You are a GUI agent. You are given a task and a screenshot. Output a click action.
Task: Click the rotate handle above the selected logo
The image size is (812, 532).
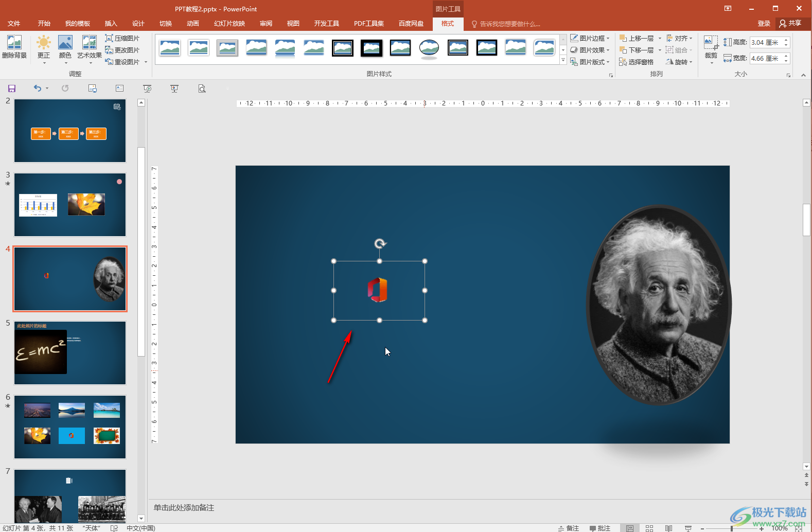pos(380,243)
